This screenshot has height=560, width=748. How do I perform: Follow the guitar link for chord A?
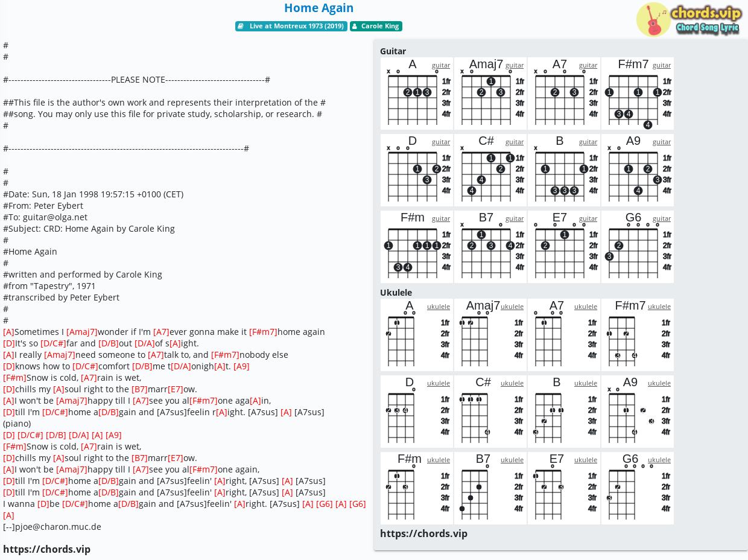(441, 65)
